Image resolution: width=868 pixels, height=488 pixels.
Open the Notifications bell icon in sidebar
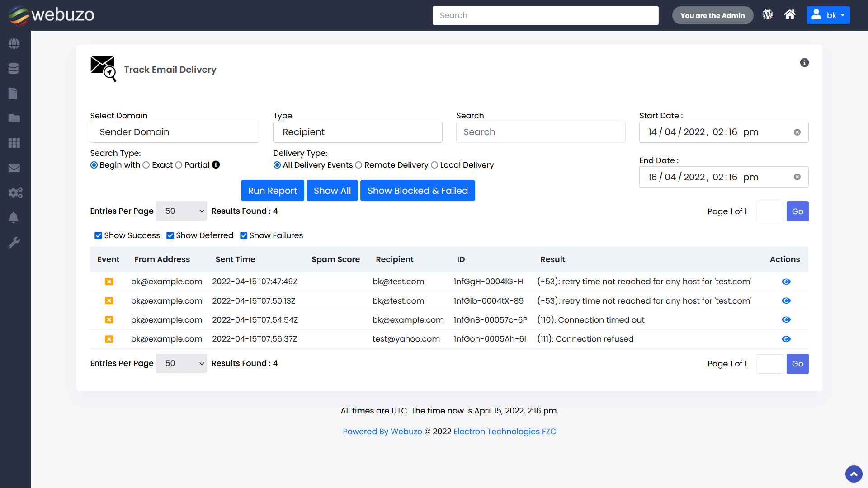[14, 217]
